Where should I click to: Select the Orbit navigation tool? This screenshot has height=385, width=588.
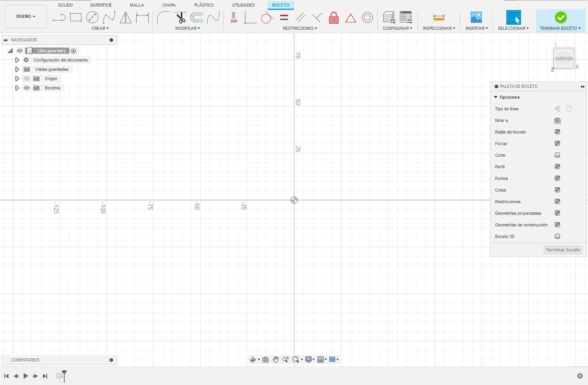click(x=253, y=359)
